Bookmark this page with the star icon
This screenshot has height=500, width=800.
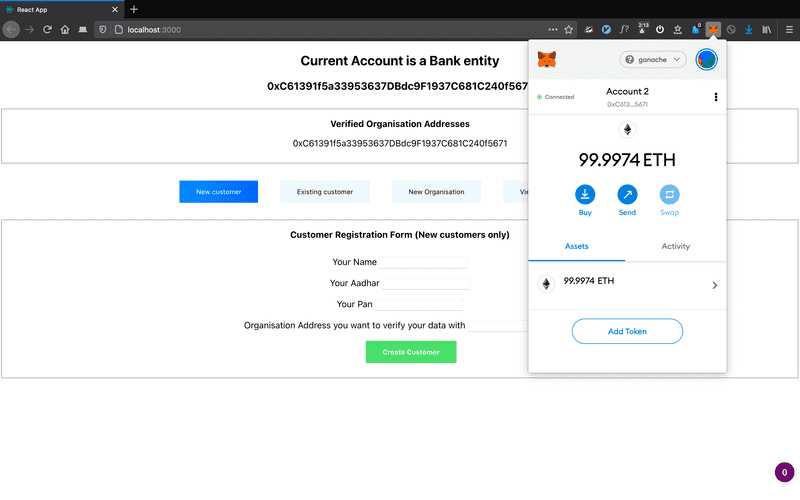tap(568, 30)
